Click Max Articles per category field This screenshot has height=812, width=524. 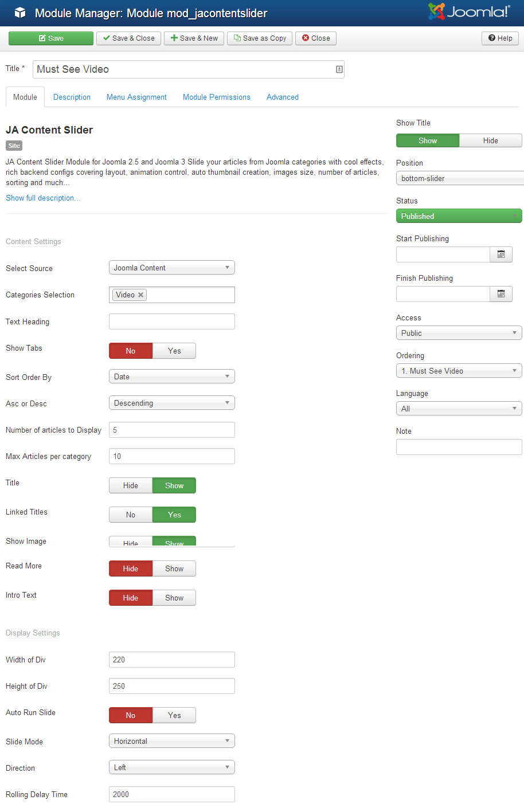tap(172, 456)
